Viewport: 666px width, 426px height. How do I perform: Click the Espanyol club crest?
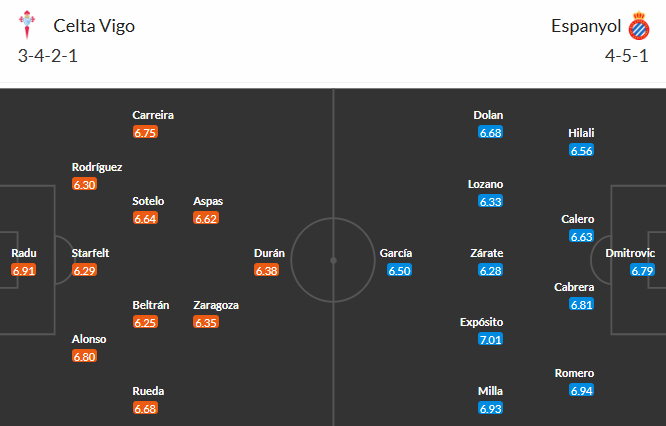(638, 26)
